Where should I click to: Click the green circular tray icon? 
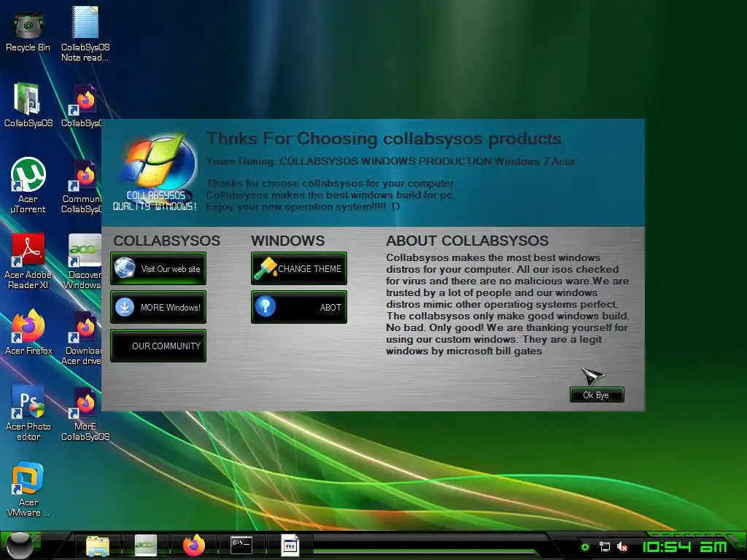[x=586, y=547]
